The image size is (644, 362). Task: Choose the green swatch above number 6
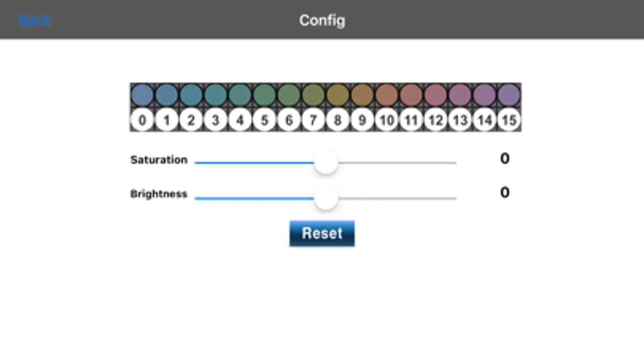point(289,95)
